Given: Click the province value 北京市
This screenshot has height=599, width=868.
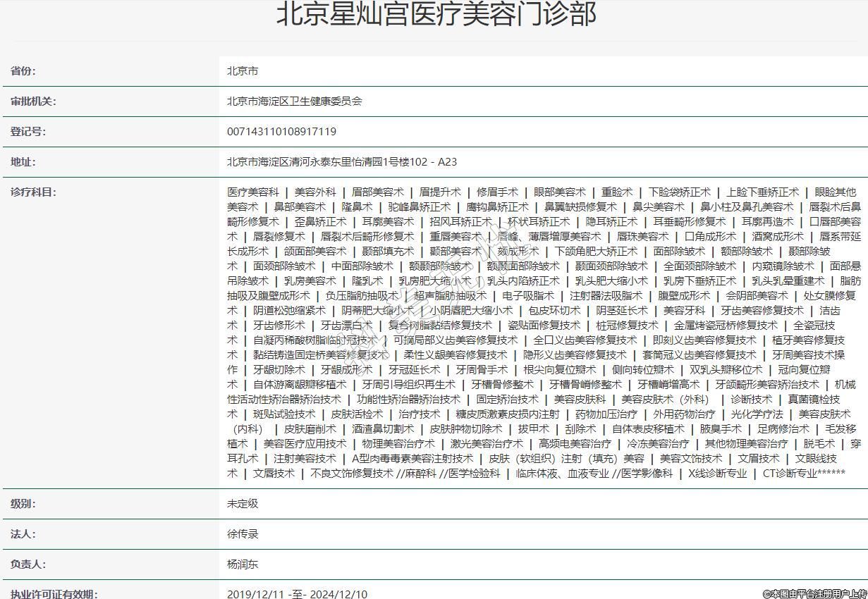Looking at the screenshot, I should [243, 71].
